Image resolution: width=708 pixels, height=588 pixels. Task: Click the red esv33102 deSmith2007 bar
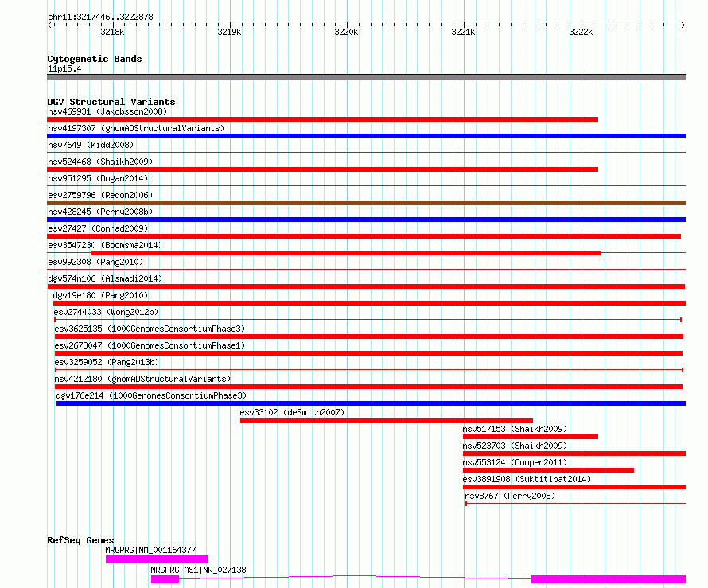(x=387, y=420)
